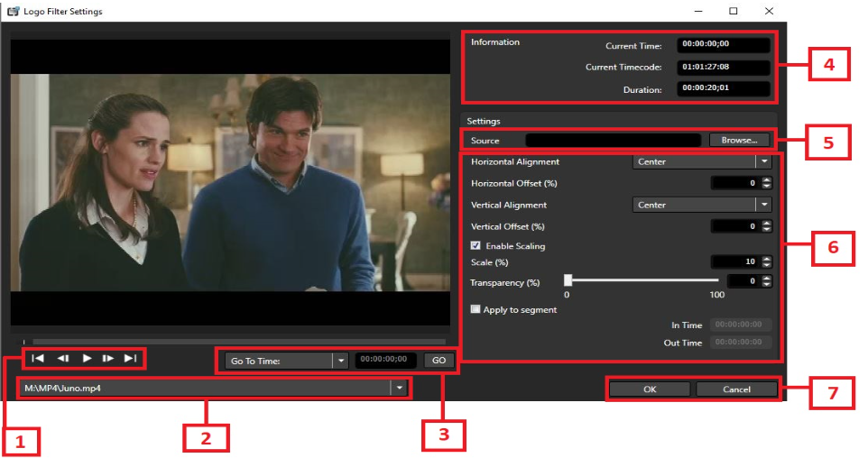The image size is (868, 467).
Task: Click the Transparency slider handle
Action: click(x=568, y=280)
